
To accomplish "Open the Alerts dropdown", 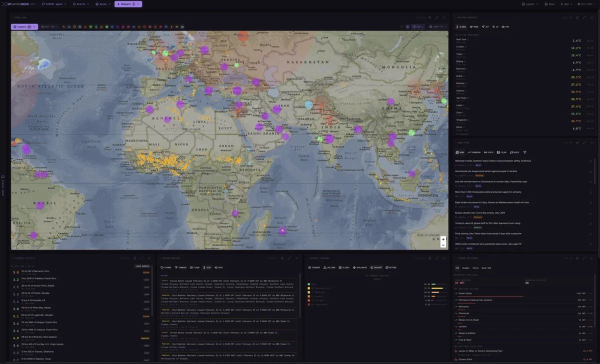I will [80, 4].
